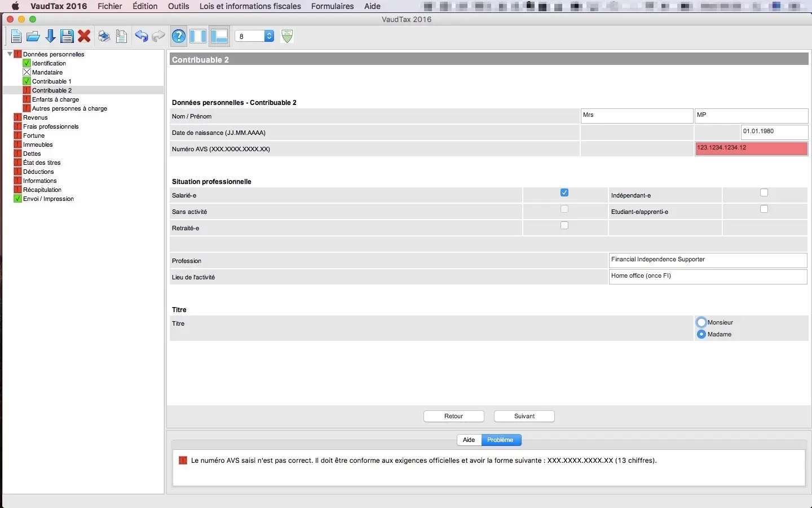Select Contribuable 1 in the tree

tap(52, 81)
